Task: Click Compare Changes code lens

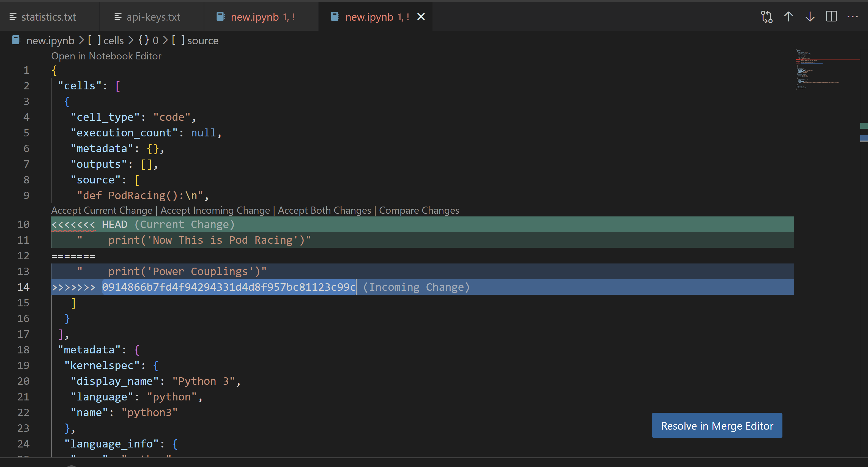Action: click(419, 210)
